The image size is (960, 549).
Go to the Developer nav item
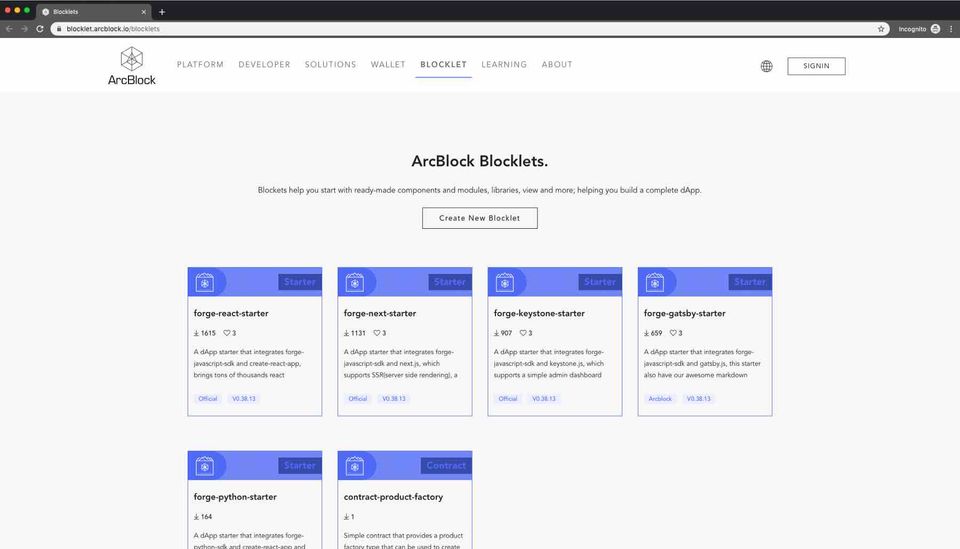(264, 65)
